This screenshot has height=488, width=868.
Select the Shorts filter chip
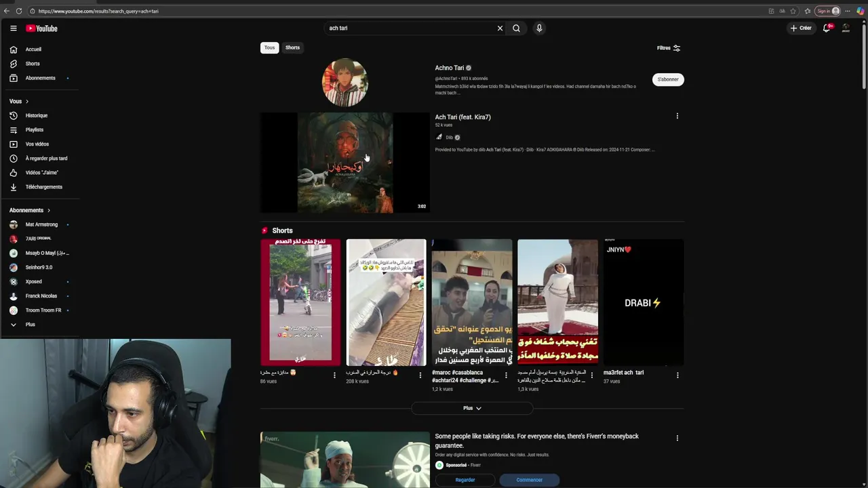pyautogui.click(x=292, y=47)
